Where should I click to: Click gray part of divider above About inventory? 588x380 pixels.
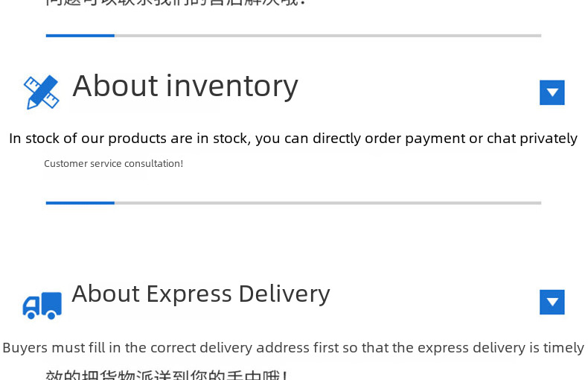point(327,35)
